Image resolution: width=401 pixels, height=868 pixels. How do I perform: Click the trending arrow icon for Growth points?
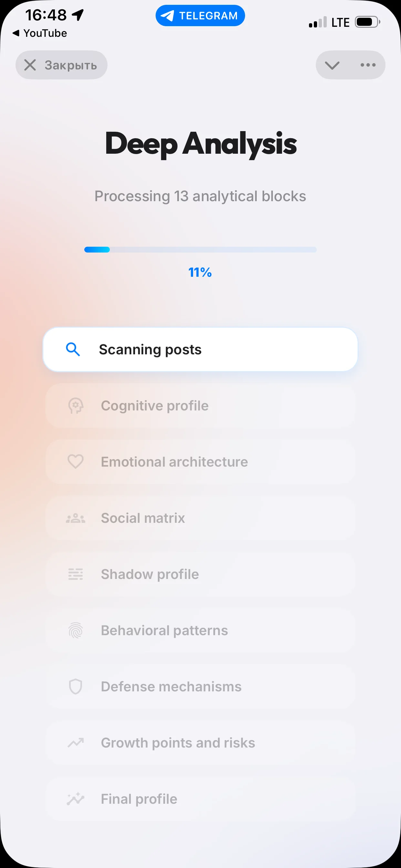76,743
